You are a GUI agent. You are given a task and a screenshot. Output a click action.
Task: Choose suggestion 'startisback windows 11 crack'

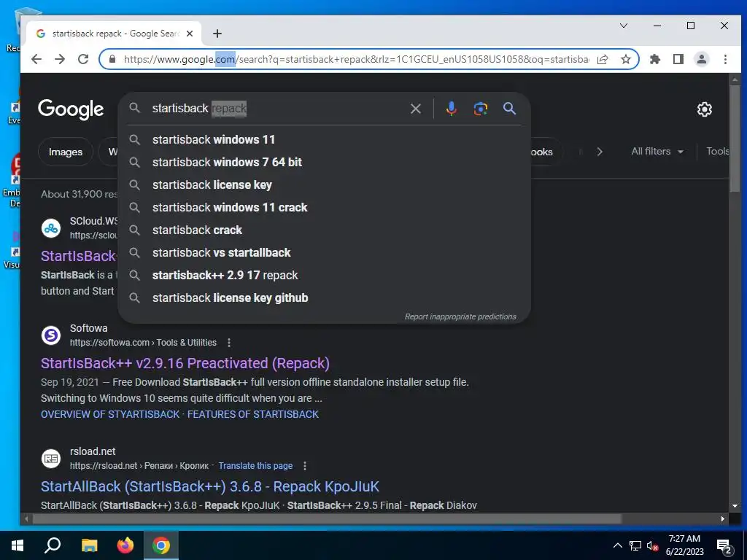click(325, 208)
